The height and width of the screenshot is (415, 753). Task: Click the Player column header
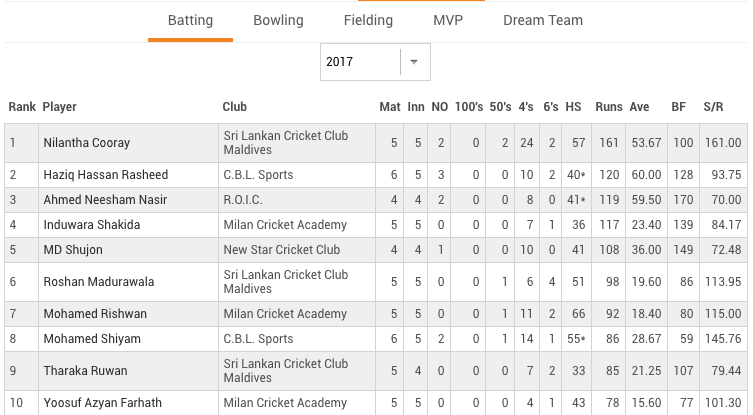(59, 107)
